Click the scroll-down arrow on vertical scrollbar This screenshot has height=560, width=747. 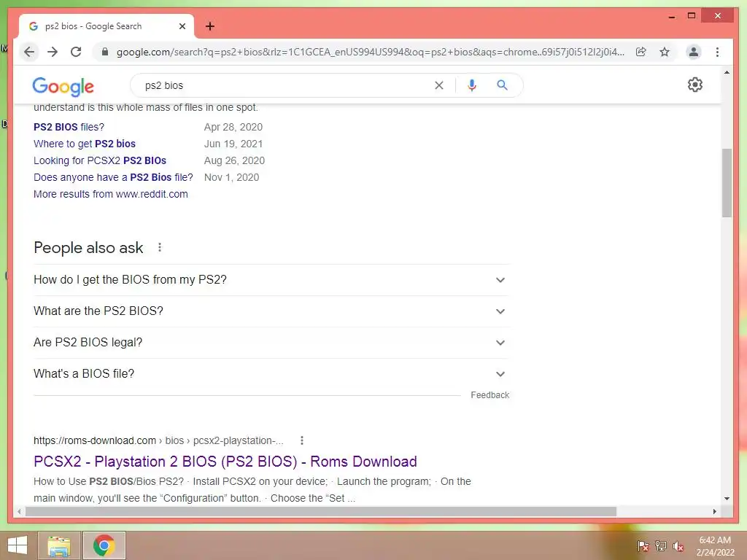(727, 499)
